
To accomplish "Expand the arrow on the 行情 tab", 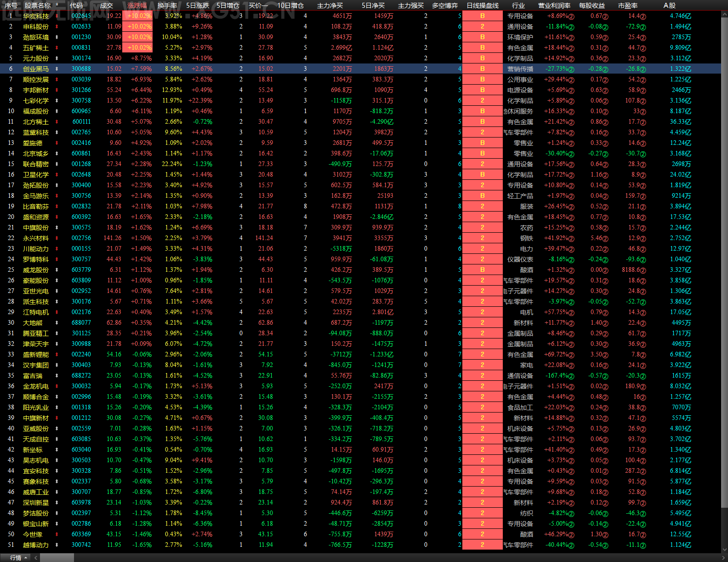I will click(x=26, y=558).
